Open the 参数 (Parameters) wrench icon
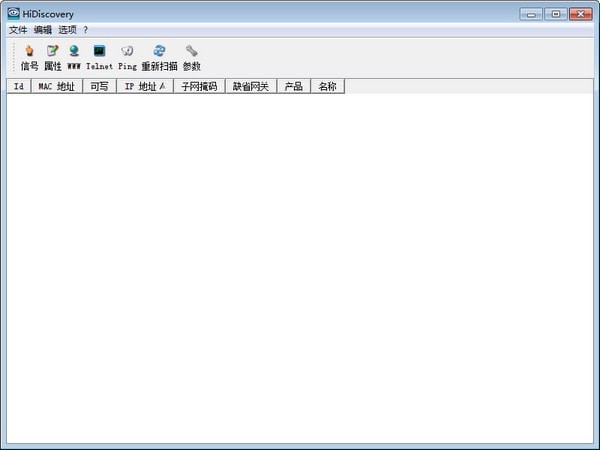This screenshot has height=450, width=600. point(191,56)
